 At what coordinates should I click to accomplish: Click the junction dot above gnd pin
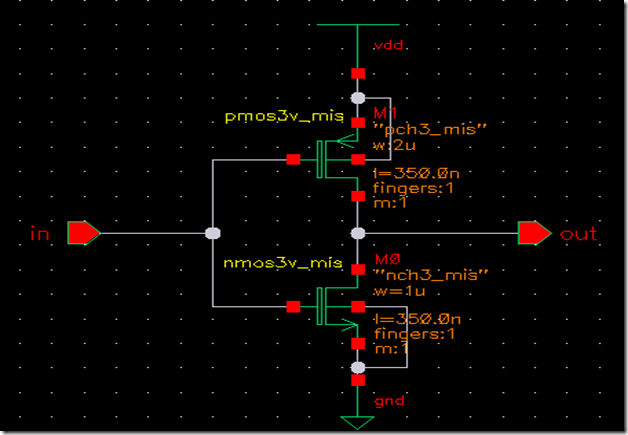coord(358,367)
